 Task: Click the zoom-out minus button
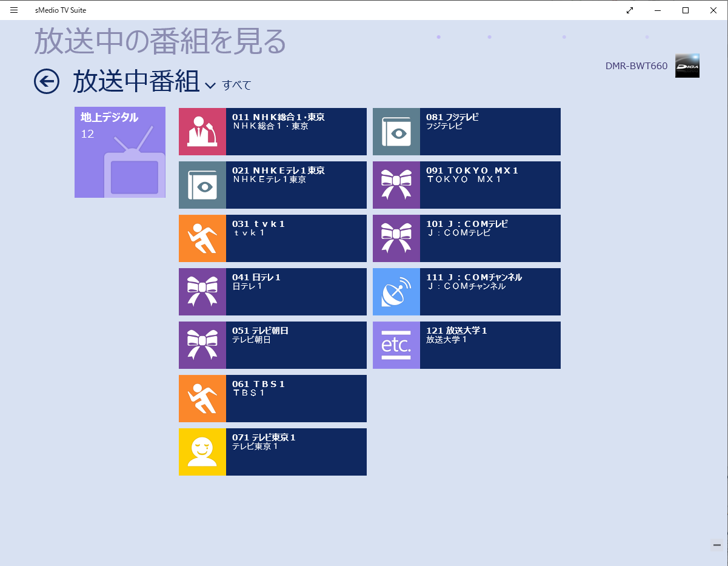point(716,545)
